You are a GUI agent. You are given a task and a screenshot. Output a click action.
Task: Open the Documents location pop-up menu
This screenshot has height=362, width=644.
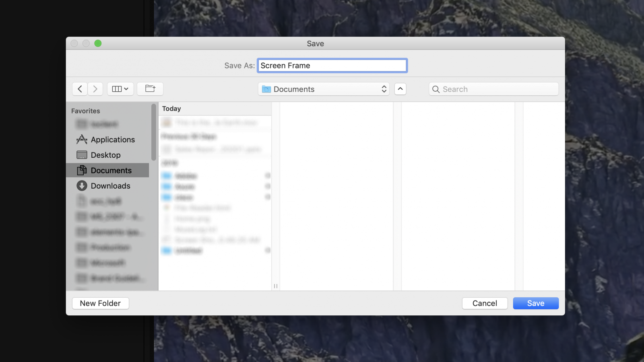click(324, 89)
